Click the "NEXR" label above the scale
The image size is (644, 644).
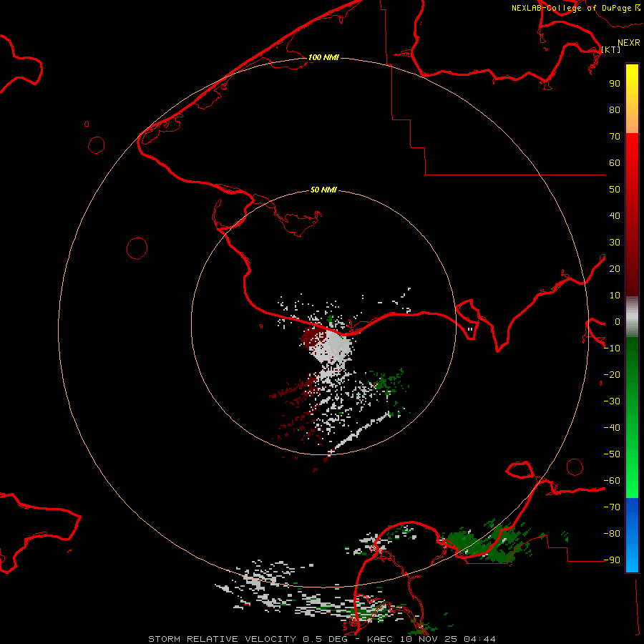coord(629,43)
